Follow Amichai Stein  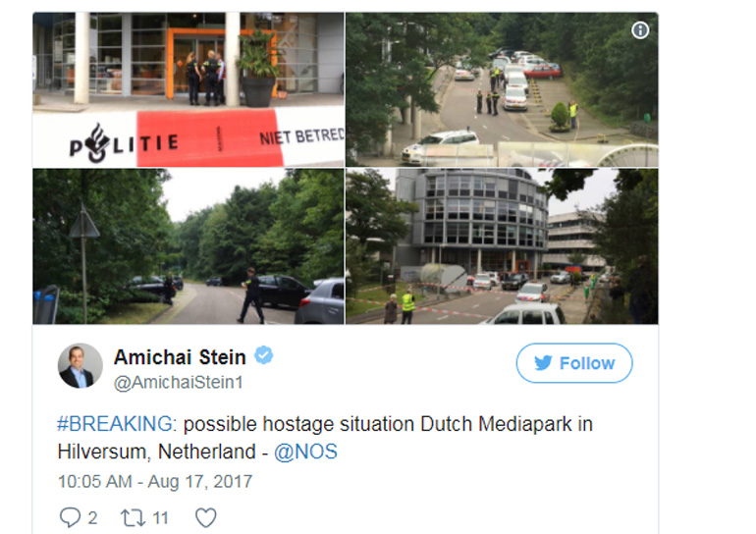574,363
